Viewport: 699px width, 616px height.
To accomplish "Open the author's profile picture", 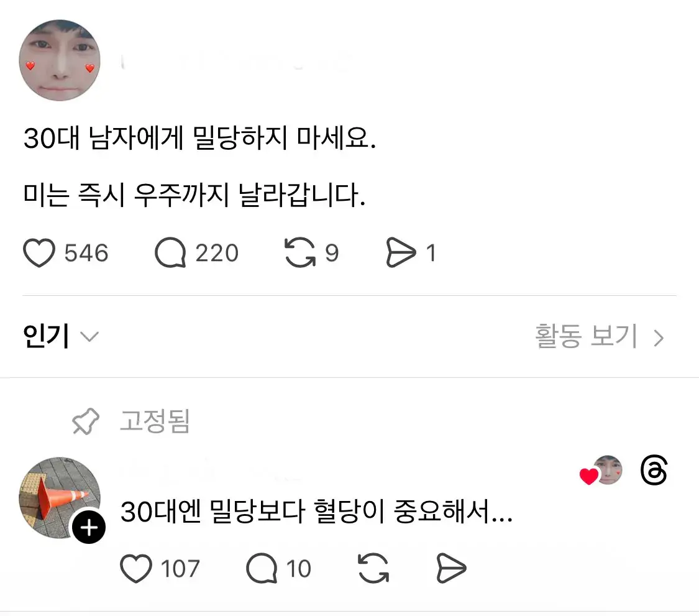I will pyautogui.click(x=60, y=60).
